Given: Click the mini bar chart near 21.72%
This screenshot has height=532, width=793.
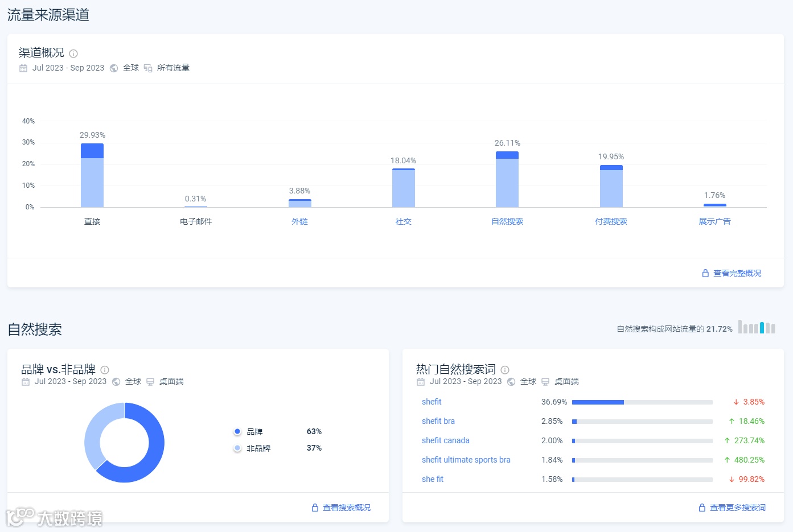Looking at the screenshot, I should click(x=757, y=327).
